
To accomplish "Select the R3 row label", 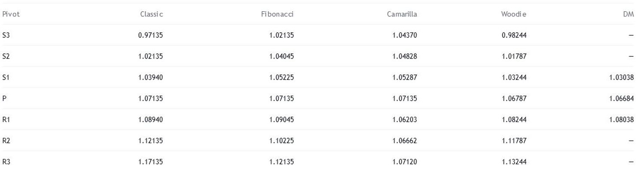I will pos(6,162).
